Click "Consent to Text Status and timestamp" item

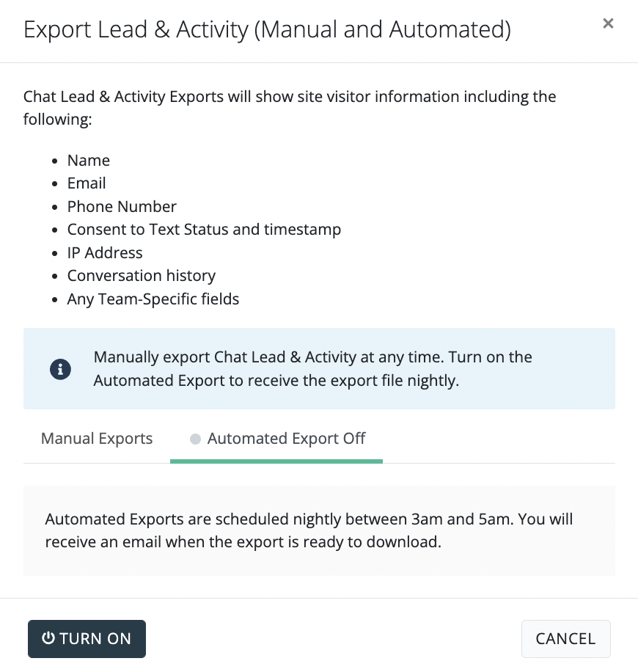click(204, 230)
